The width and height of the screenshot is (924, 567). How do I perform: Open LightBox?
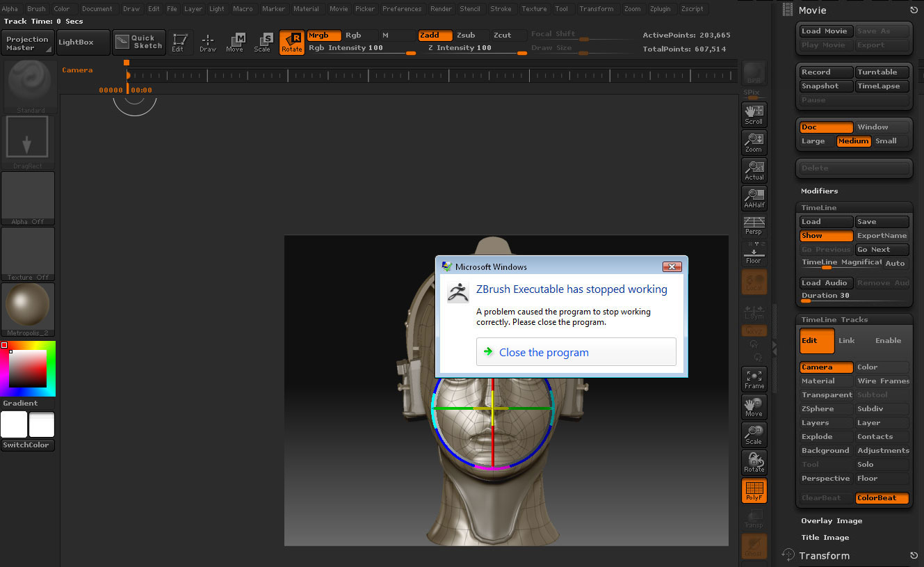tap(83, 42)
